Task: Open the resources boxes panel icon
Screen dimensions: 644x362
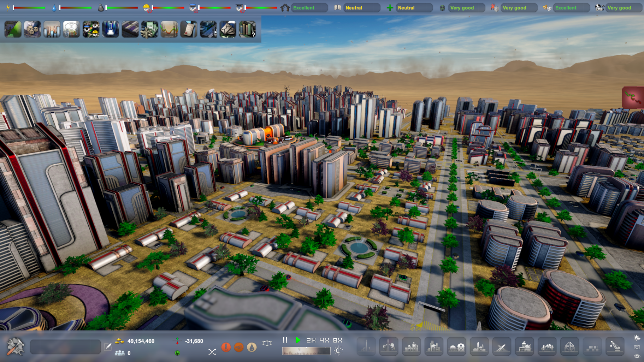Action: click(33, 29)
